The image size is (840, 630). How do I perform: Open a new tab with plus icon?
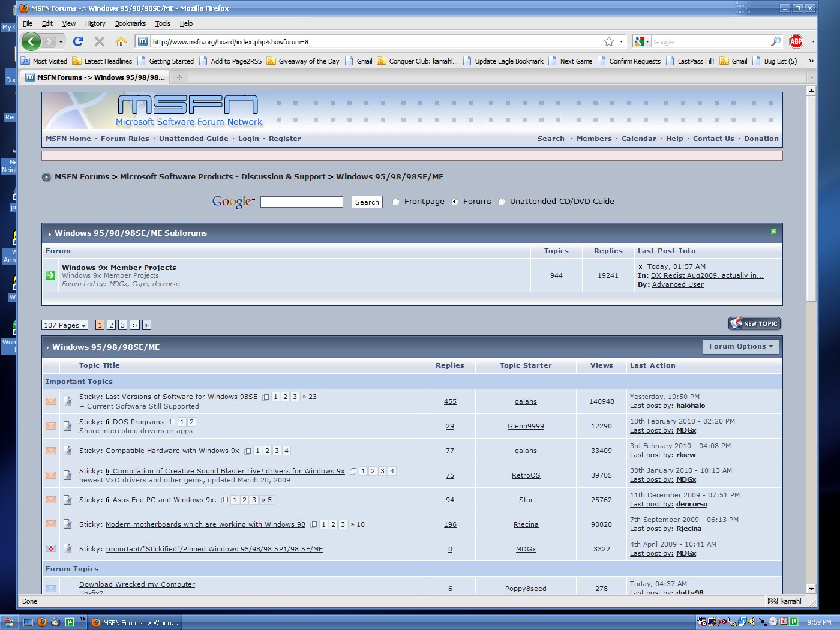tap(179, 77)
